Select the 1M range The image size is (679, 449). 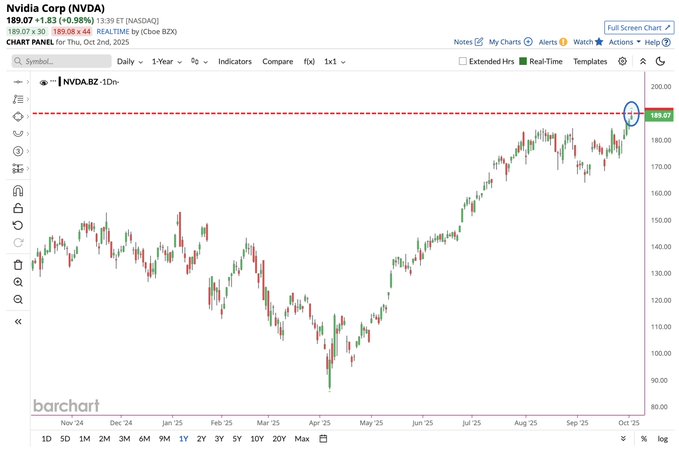84,439
